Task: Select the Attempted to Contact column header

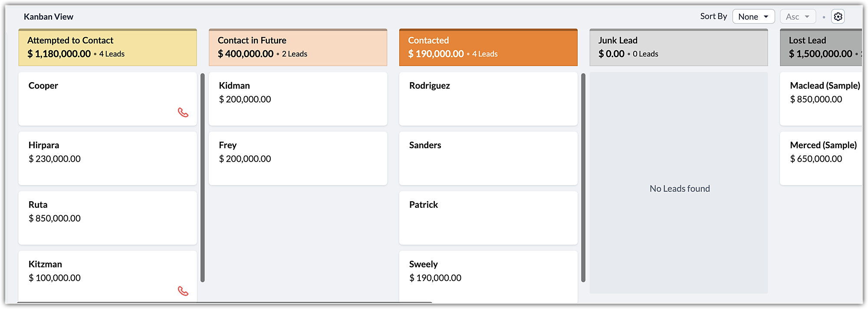Action: coord(107,47)
